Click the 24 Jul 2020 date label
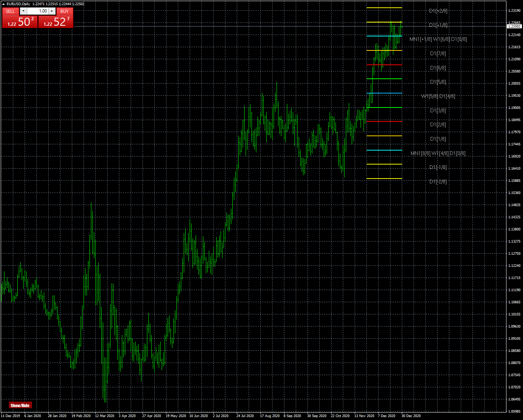The width and height of the screenshot is (523, 420). pos(245,416)
